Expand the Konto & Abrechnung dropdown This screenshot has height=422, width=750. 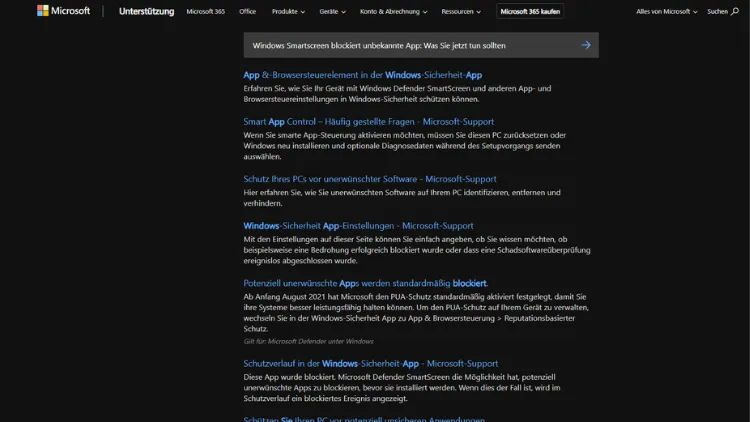tap(393, 11)
